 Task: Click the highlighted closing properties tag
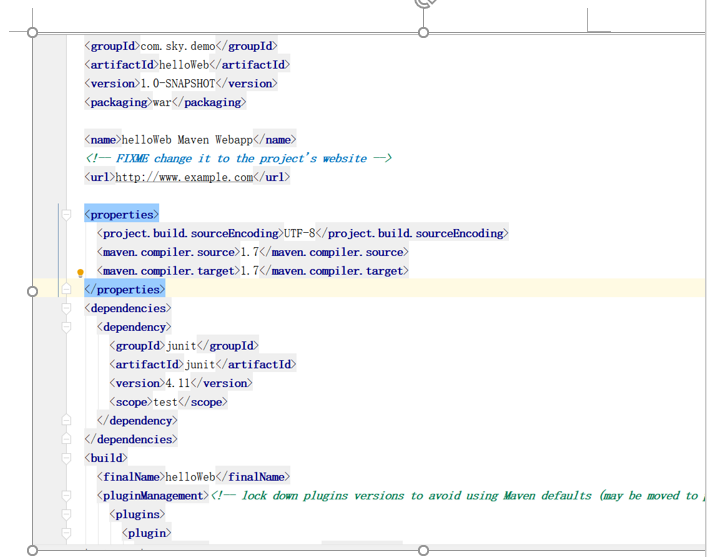click(125, 290)
